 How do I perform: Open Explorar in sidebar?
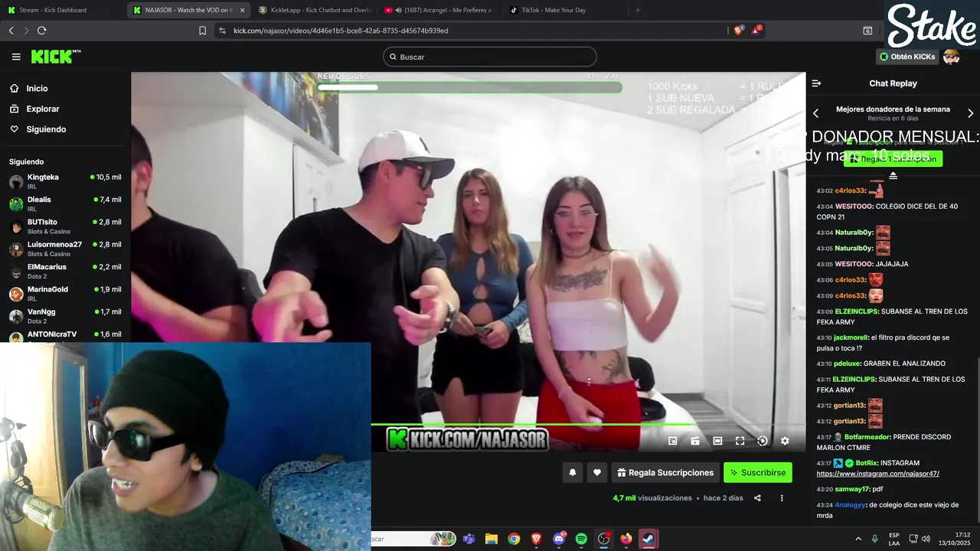42,109
